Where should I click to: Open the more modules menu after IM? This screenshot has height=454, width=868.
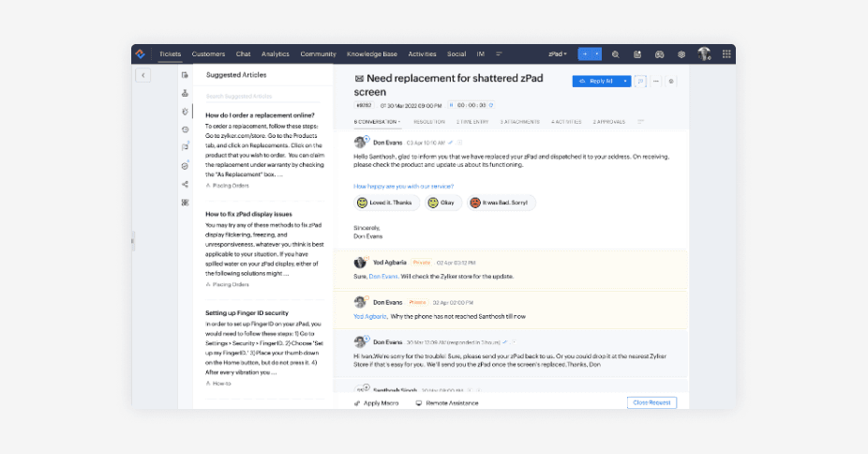pos(499,54)
